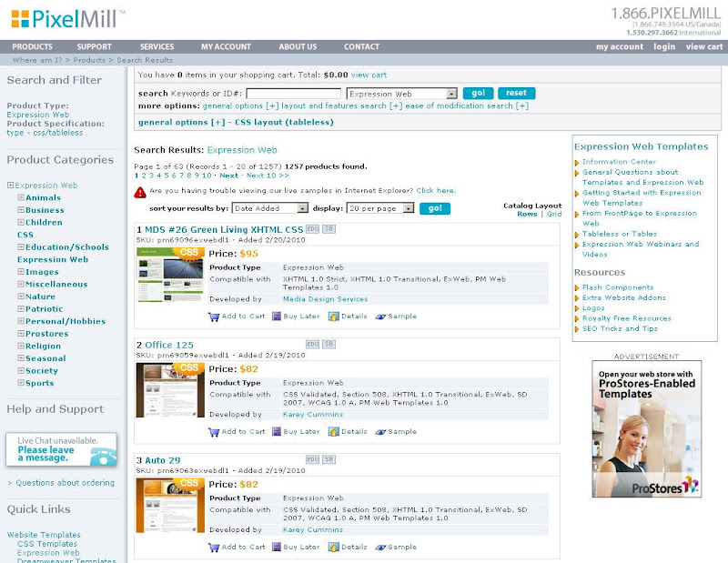Click Buy Later icon for Auto 29
The height and width of the screenshot is (563, 728).
pos(277,548)
